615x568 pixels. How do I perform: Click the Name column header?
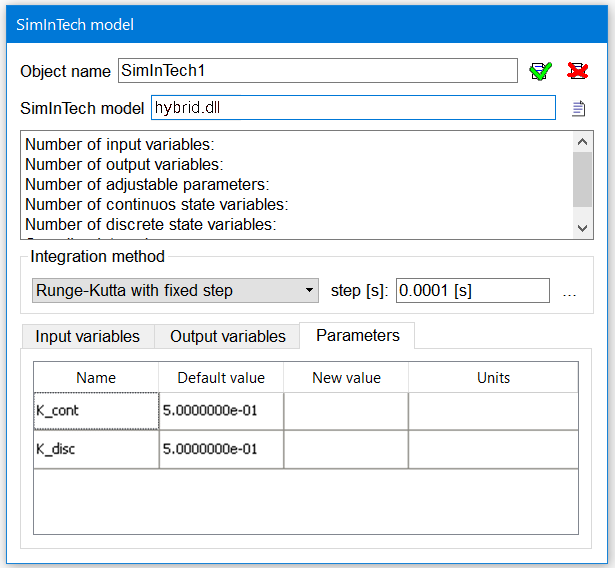96,377
